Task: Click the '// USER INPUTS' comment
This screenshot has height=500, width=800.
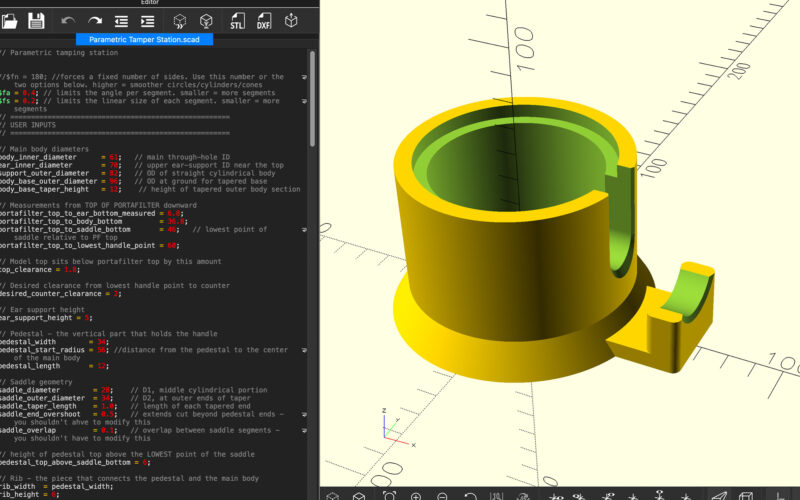Action: click(x=28, y=125)
